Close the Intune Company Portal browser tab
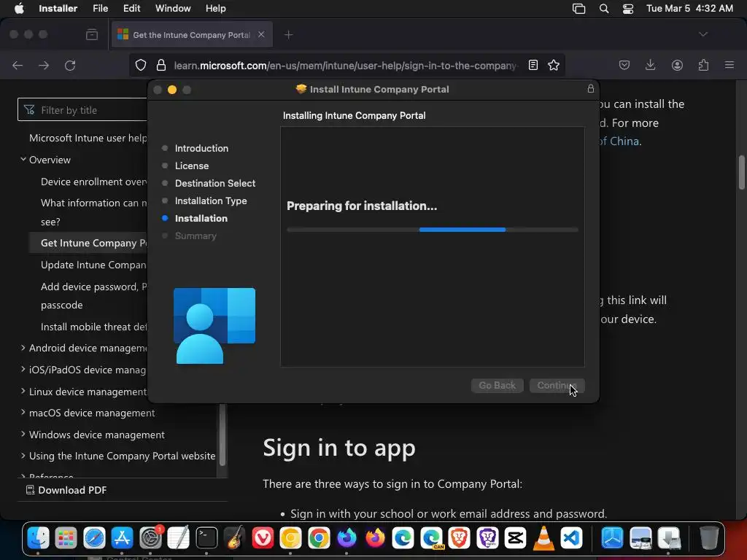 [261, 34]
